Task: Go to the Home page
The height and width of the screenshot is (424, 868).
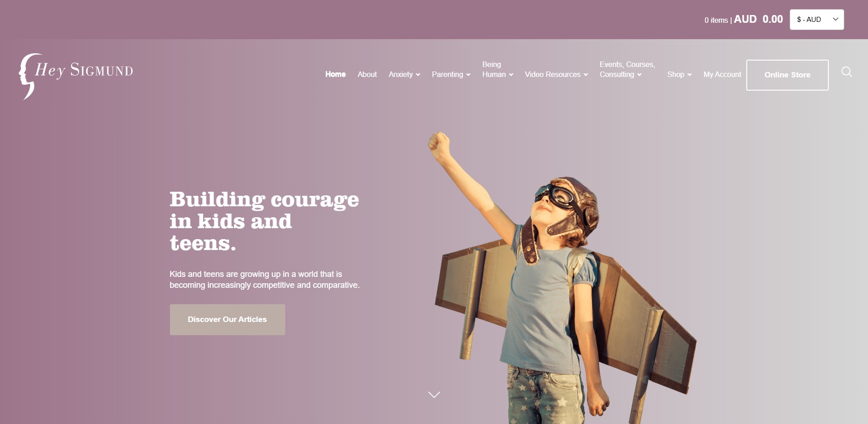Action: [x=335, y=74]
